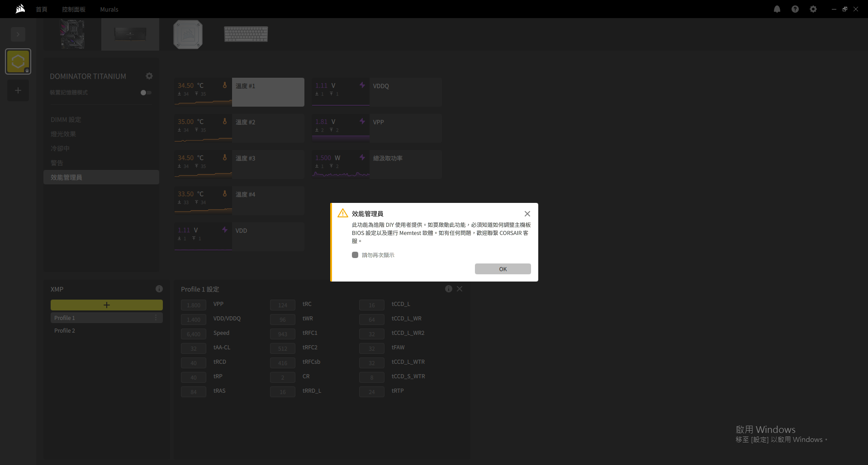Click the lightning icon on VDDQ reading

tap(362, 85)
